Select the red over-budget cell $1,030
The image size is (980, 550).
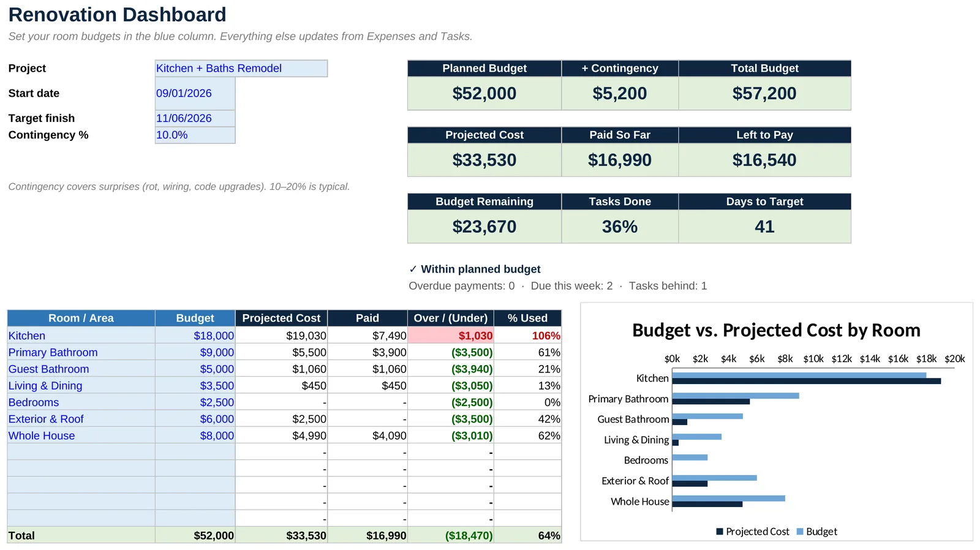tap(451, 336)
